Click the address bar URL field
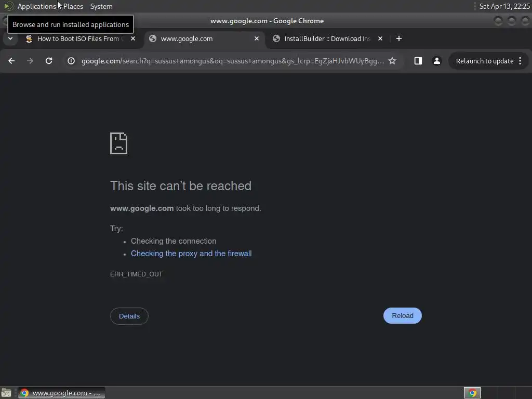 pyautogui.click(x=232, y=61)
